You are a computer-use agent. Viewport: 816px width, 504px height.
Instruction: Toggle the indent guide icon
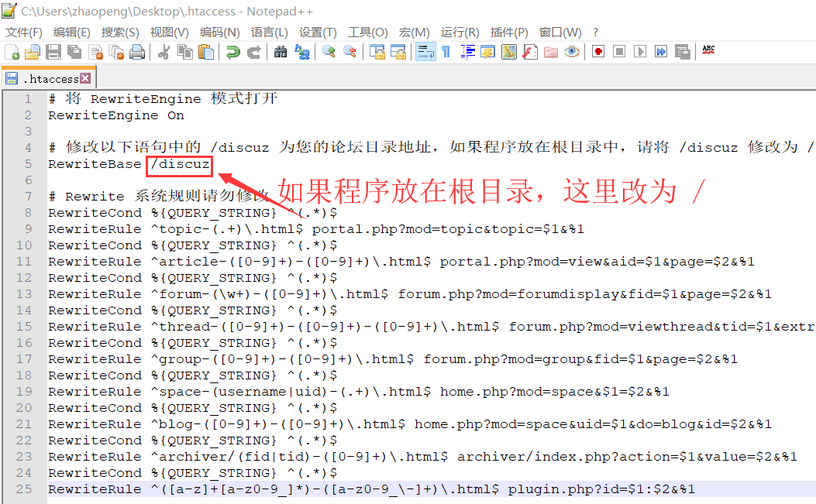point(468,52)
